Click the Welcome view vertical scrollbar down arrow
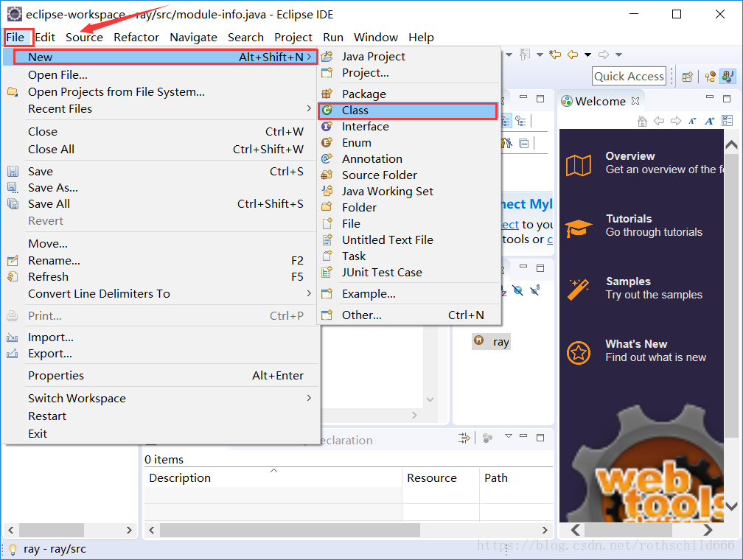743x560 pixels. (x=731, y=506)
